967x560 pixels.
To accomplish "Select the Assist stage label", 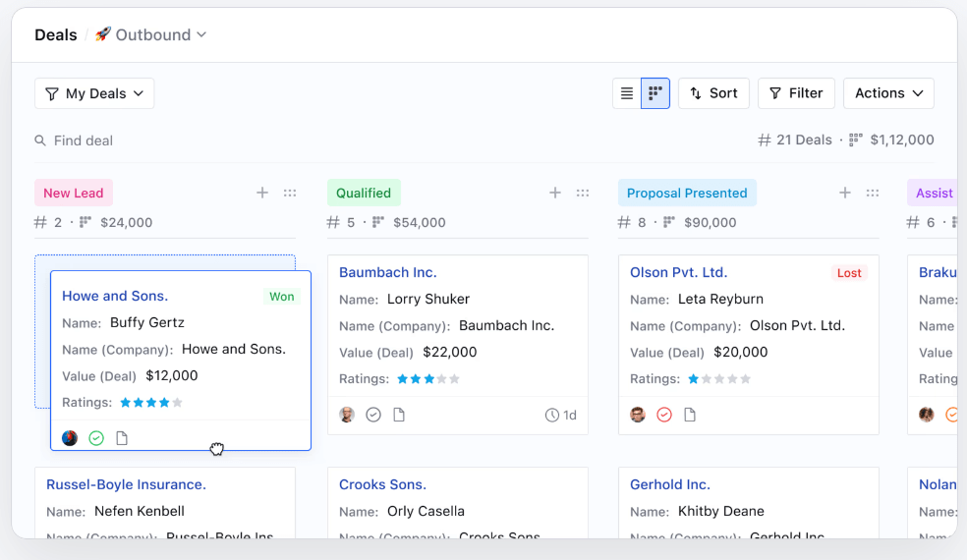I will point(934,193).
